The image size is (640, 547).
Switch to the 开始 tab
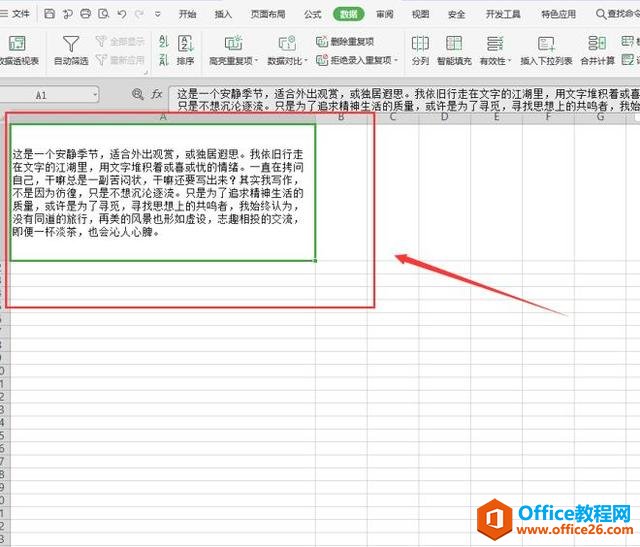pyautogui.click(x=187, y=14)
